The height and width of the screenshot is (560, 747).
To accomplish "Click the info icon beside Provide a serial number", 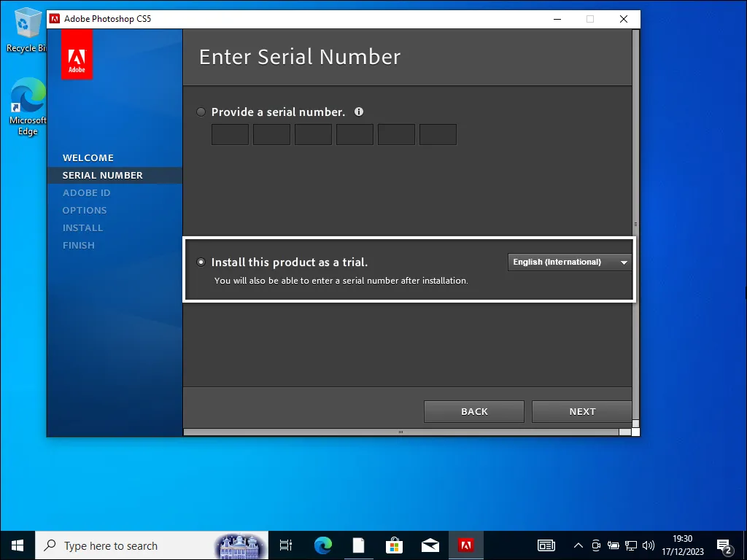I will pyautogui.click(x=359, y=112).
